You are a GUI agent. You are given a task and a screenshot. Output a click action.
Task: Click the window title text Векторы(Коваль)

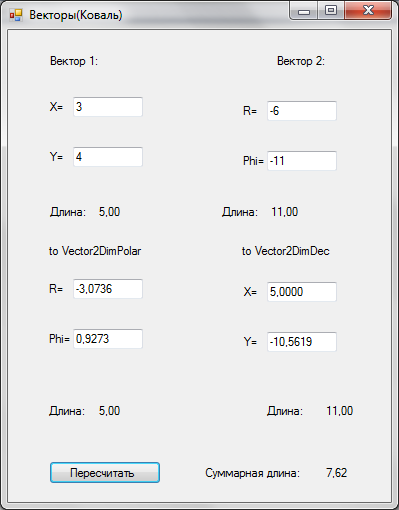[76, 15]
